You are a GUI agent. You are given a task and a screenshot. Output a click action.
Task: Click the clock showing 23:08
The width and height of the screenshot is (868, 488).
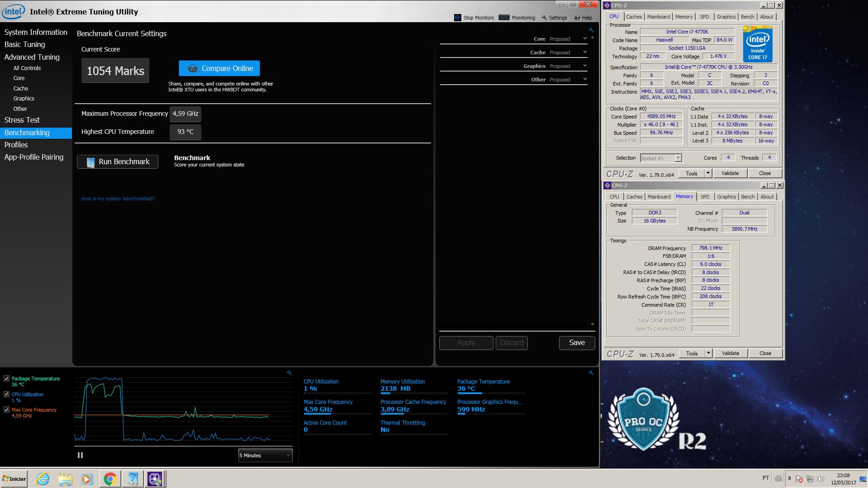tap(843, 475)
